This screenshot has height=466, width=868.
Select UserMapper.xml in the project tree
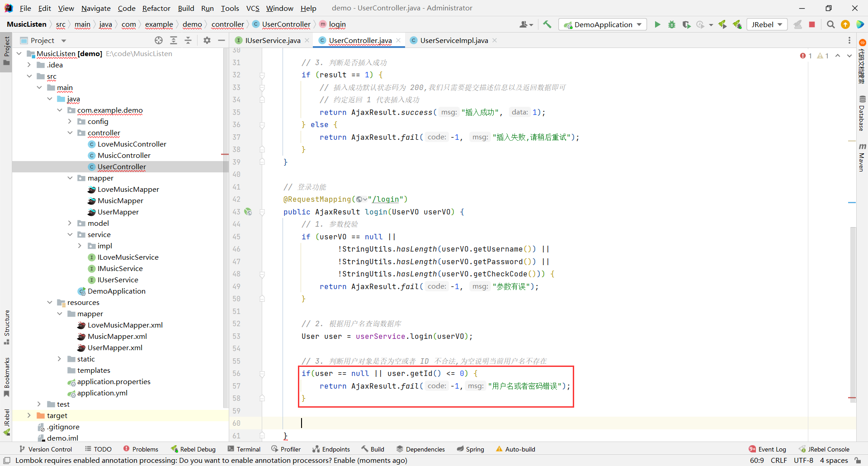(x=115, y=347)
